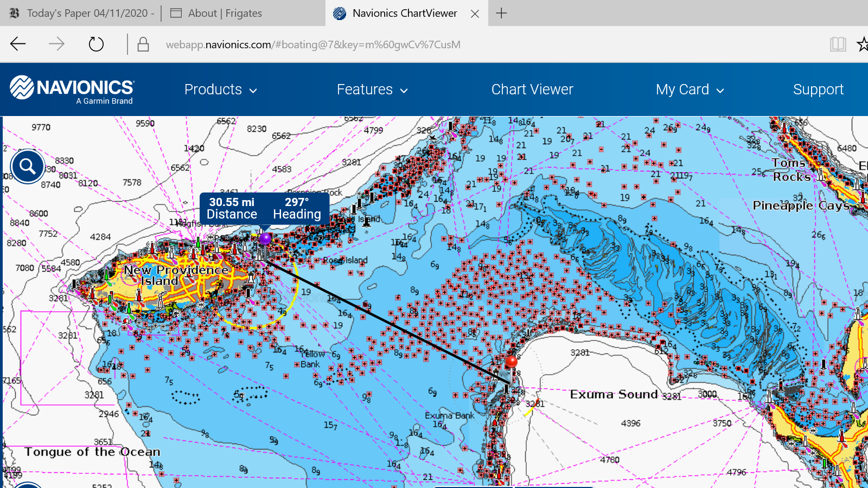The image size is (868, 488).
Task: Click the 3750 depth sounding
Action: (x=722, y=423)
